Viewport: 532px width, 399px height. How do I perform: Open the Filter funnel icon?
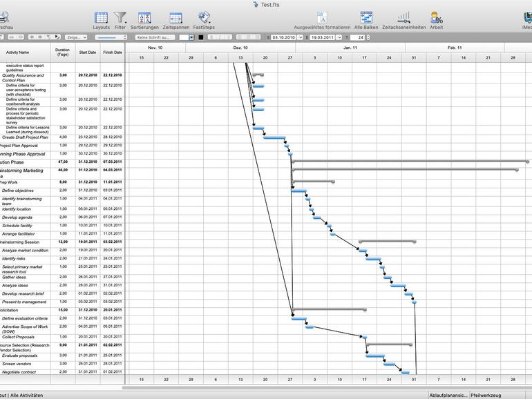[x=120, y=18]
